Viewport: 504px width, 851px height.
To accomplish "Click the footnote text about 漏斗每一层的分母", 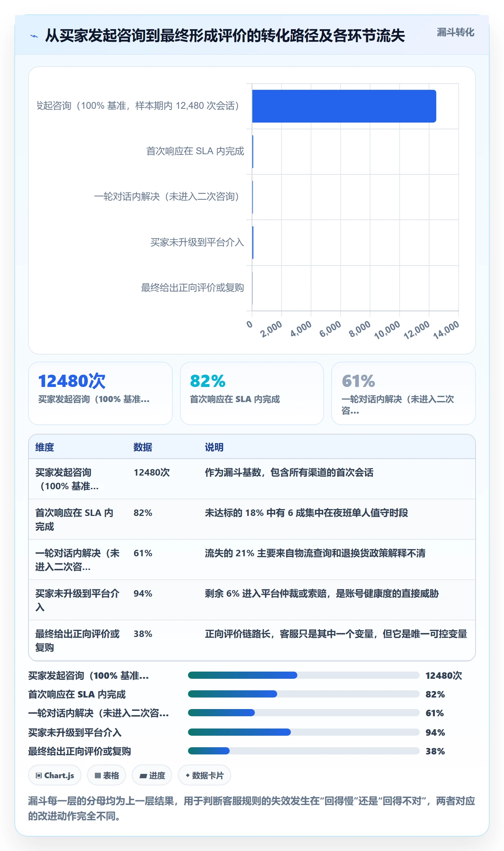I will coord(252,808).
